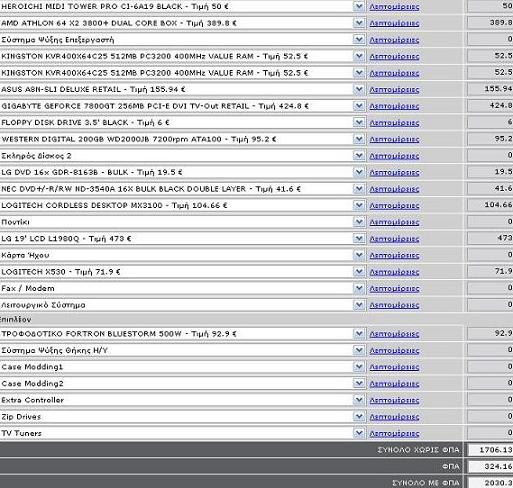Click the 473 price field for LG LCD

490,238
